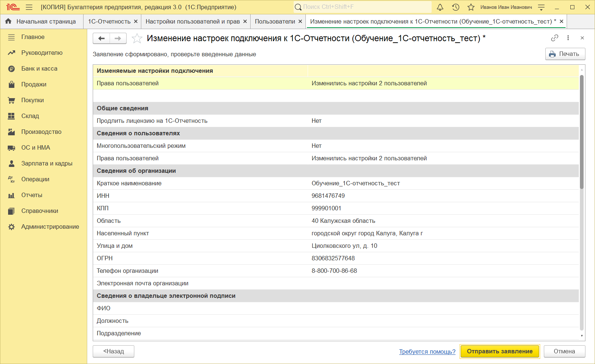Open Главное section
595x364 pixels.
[44, 37]
